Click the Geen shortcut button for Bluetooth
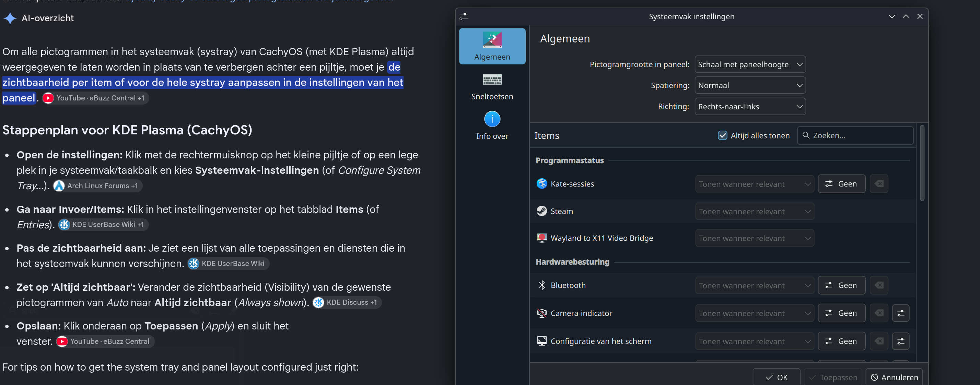 tap(841, 285)
